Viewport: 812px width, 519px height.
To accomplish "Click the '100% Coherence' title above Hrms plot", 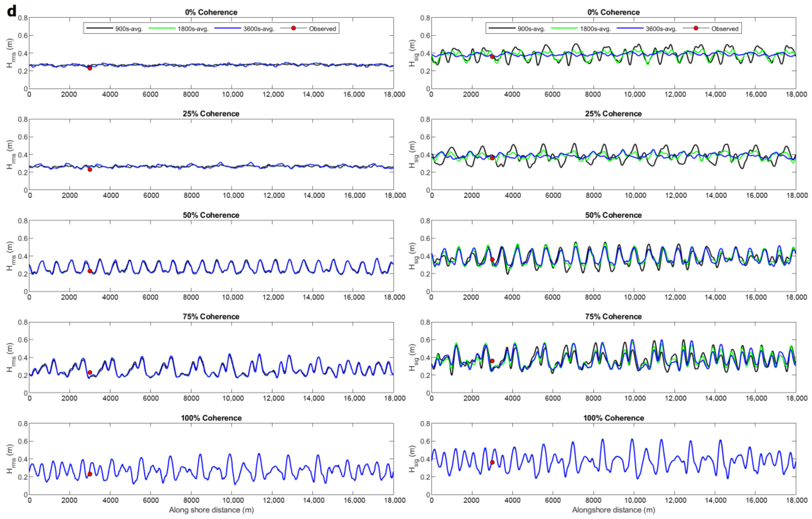I will coord(211,418).
